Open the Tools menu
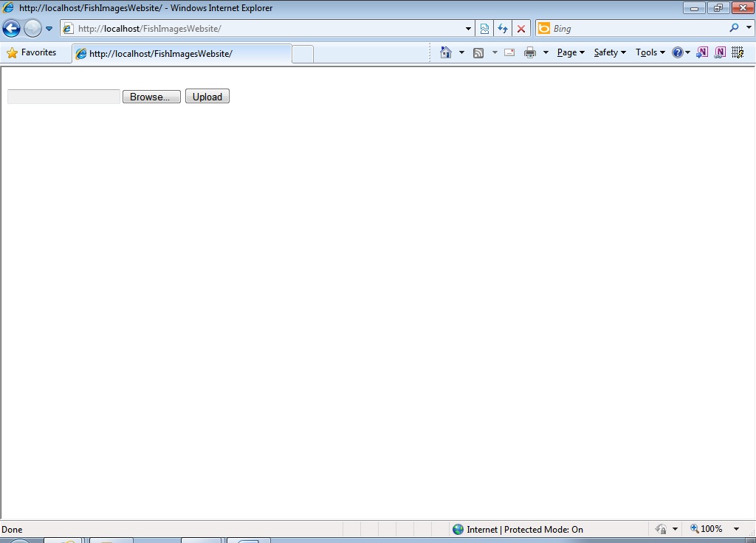The width and height of the screenshot is (756, 543). (650, 52)
